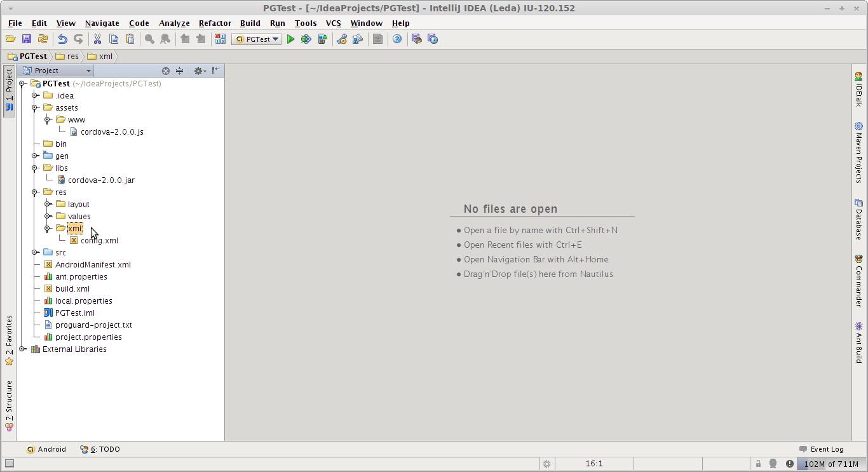
Task: Click the navigate Forward arrow icon
Action: click(x=201, y=39)
